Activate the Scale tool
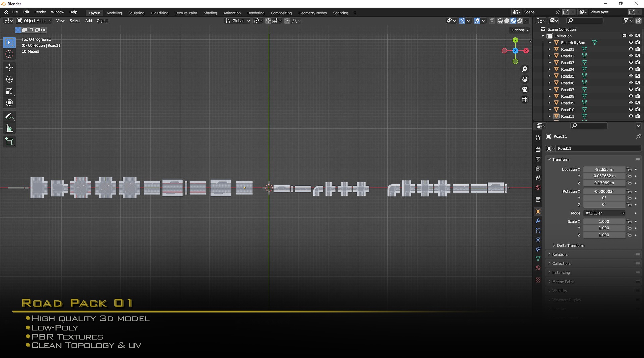The image size is (644, 358). click(9, 91)
